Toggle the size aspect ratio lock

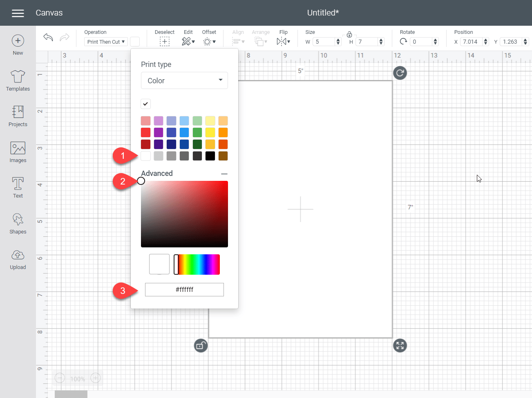point(349,35)
